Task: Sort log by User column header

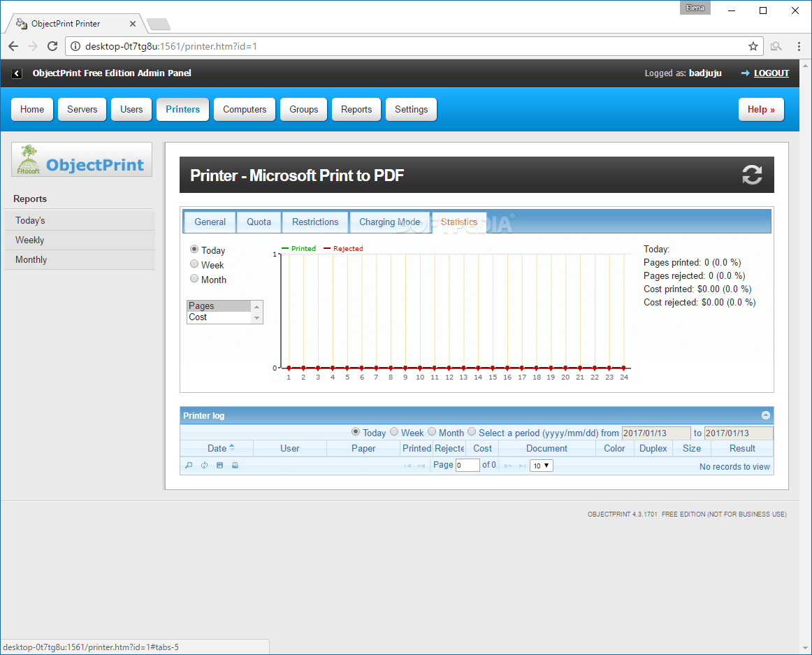Action: coord(290,448)
